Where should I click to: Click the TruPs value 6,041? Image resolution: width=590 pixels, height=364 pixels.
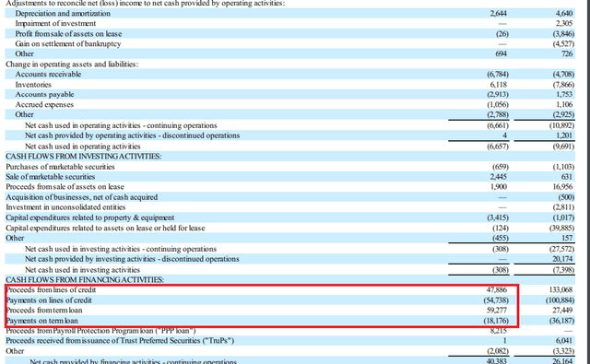click(x=564, y=341)
